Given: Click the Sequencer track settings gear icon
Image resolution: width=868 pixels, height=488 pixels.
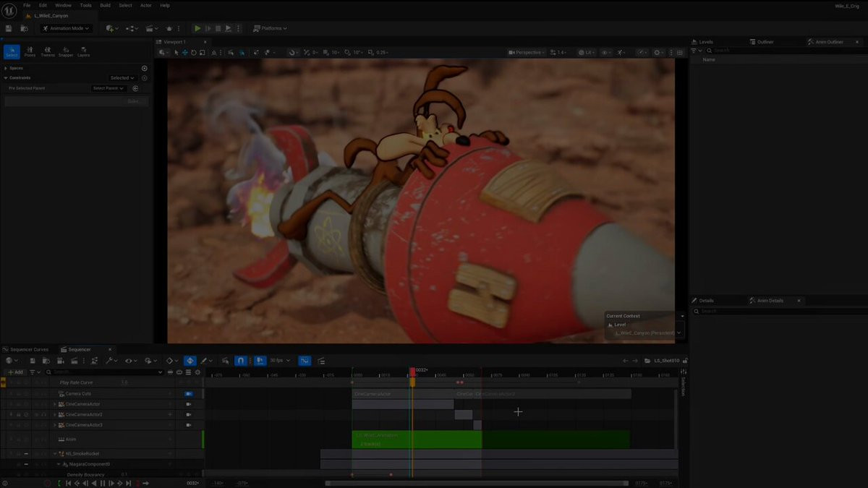Looking at the screenshot, I should click(x=197, y=372).
